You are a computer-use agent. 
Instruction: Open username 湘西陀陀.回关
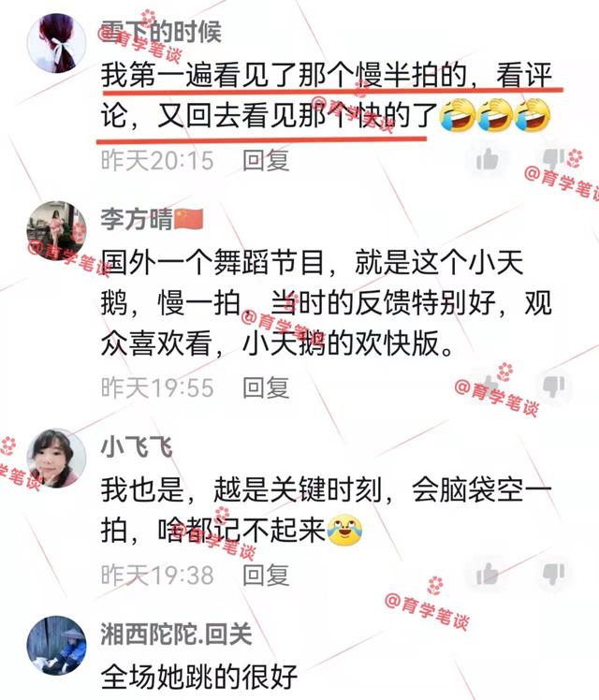[177, 634]
